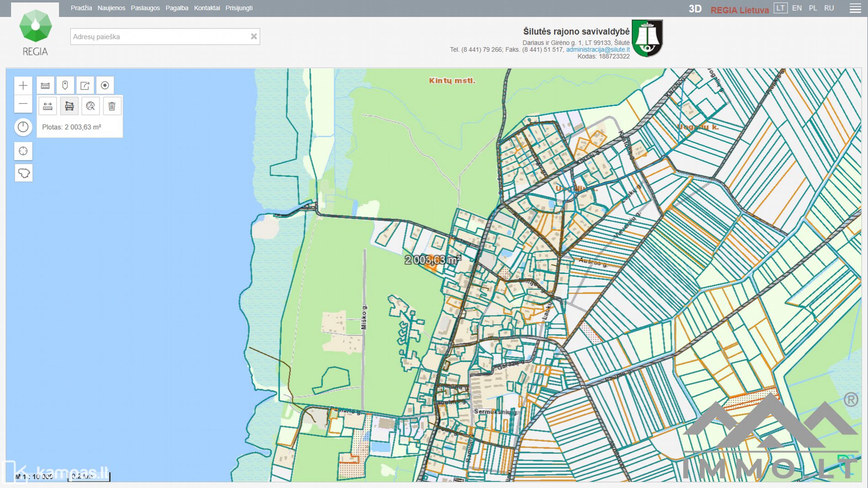
Task: Click the REGIA logo
Action: (35, 33)
